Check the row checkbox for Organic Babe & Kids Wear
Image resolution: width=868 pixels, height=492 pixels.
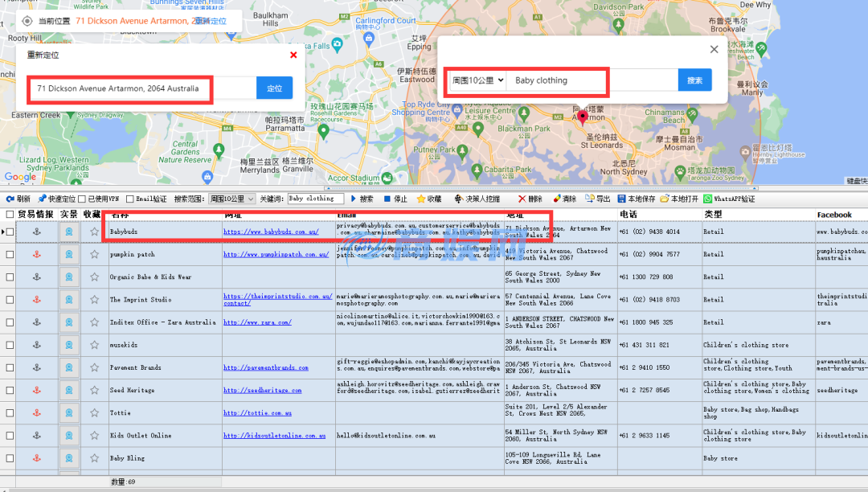click(10, 277)
